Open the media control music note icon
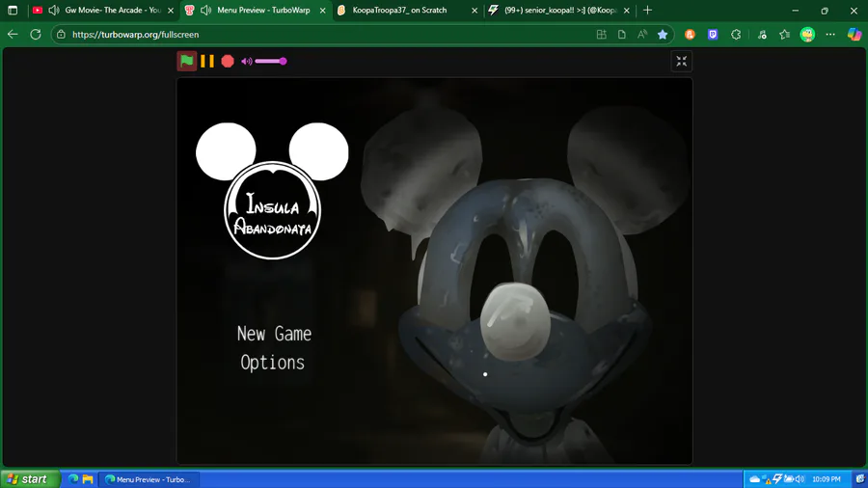The width and height of the screenshot is (868, 488). [762, 35]
